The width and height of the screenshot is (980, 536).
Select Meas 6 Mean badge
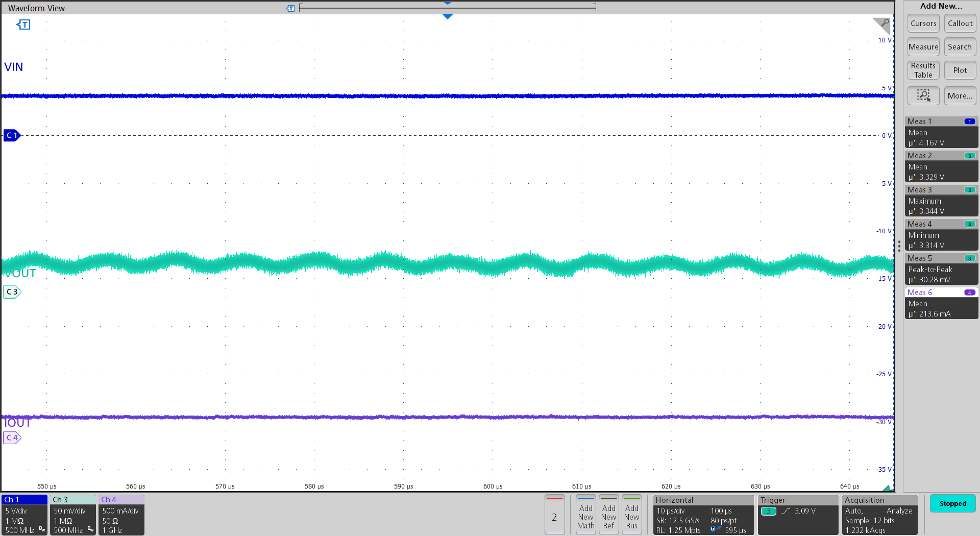click(941, 303)
